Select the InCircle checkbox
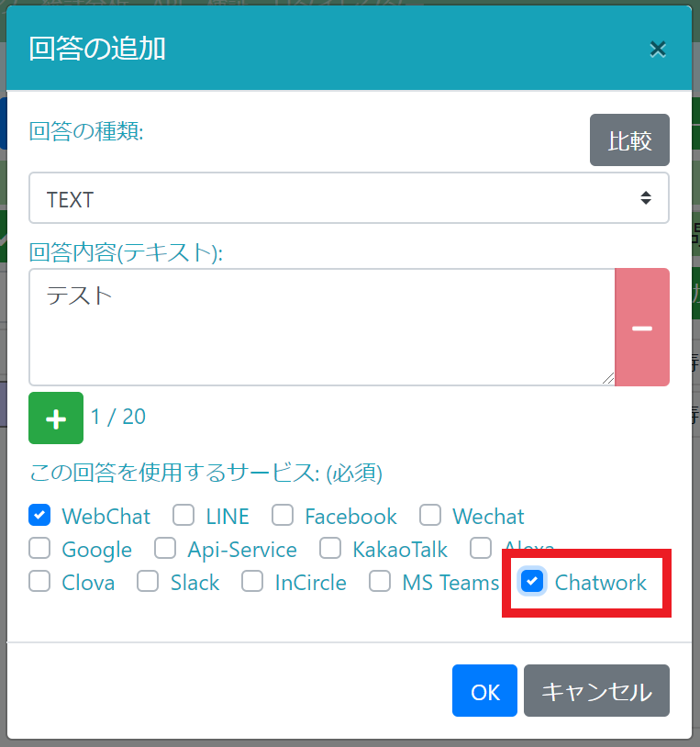Screen dimensions: 700x747 click(252, 581)
